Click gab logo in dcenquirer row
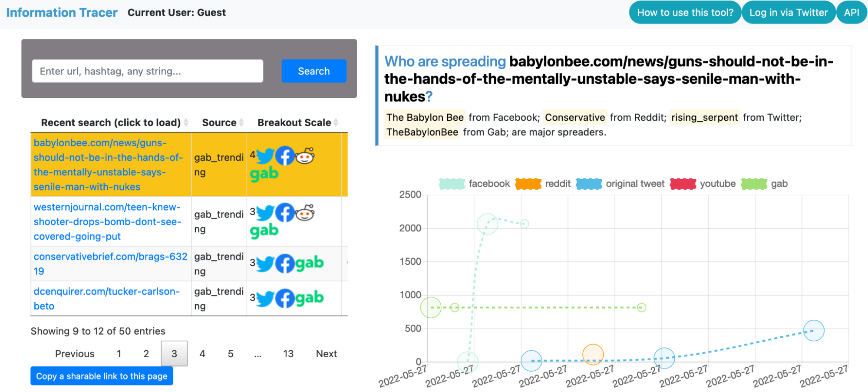868x392 pixels. tap(309, 298)
